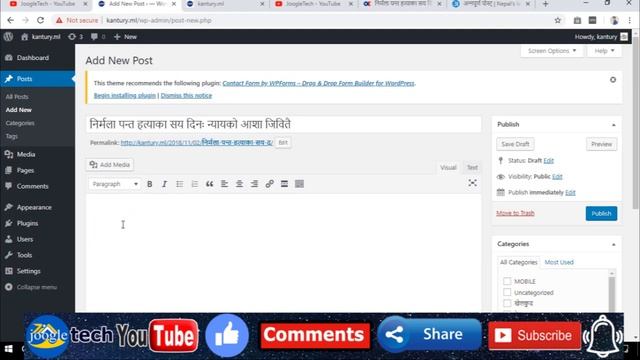This screenshot has height=360, width=640.
Task: Open updates indicator in admin bar
Action: point(76,37)
